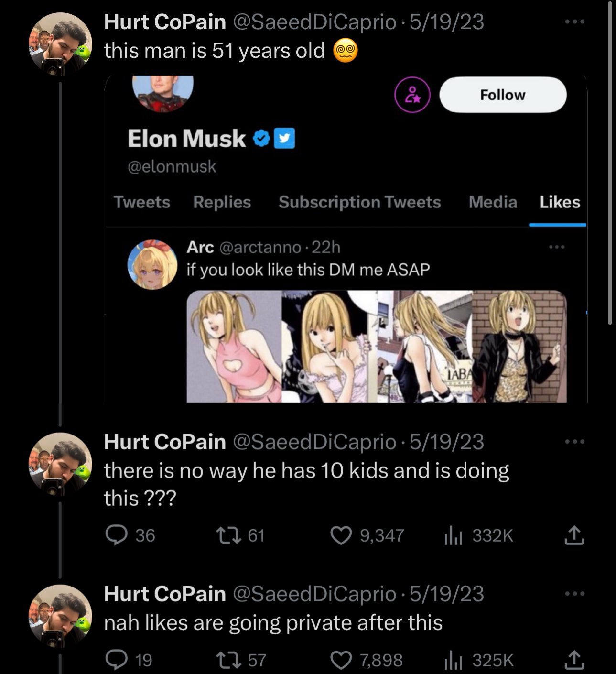Select the Subscription Tweets tab

pyautogui.click(x=359, y=202)
